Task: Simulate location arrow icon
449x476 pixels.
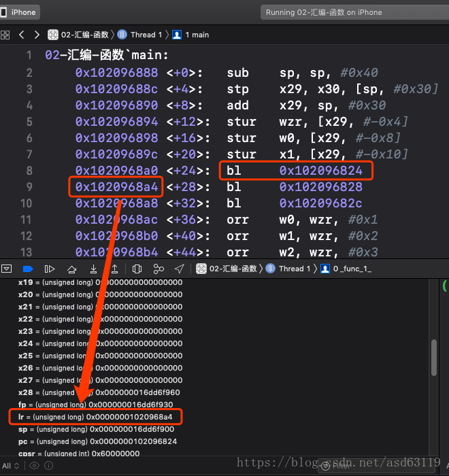Action: click(179, 269)
